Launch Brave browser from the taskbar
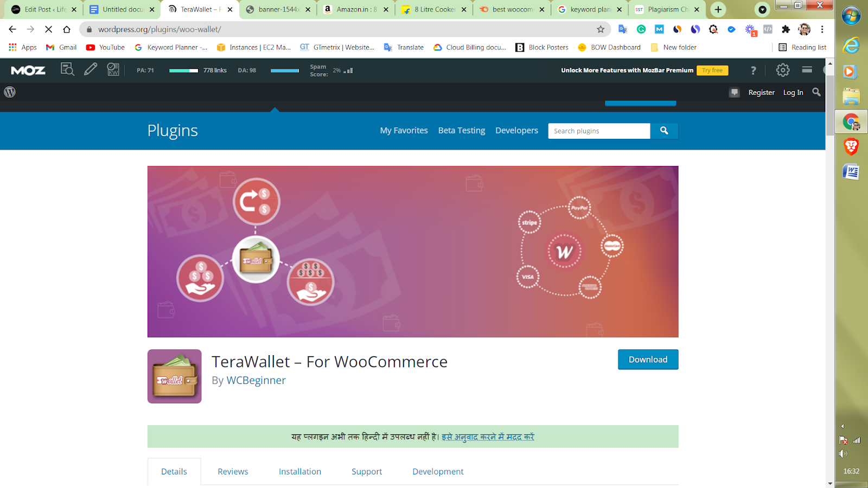This screenshot has height=488, width=868. 851,147
